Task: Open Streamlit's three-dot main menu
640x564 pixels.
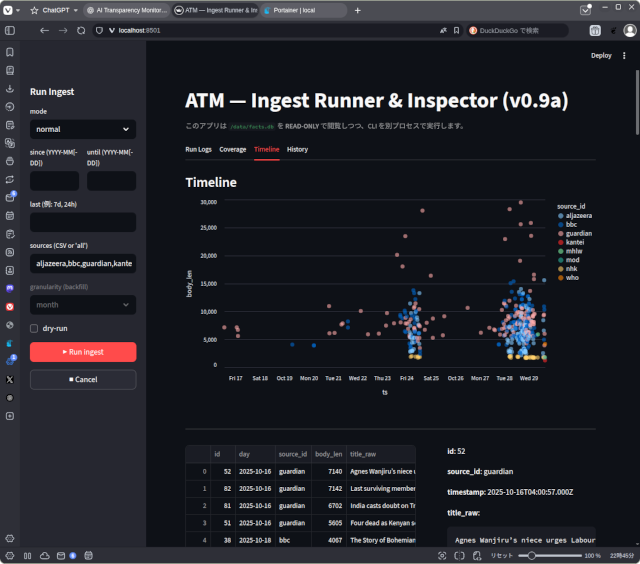Action: click(x=625, y=56)
